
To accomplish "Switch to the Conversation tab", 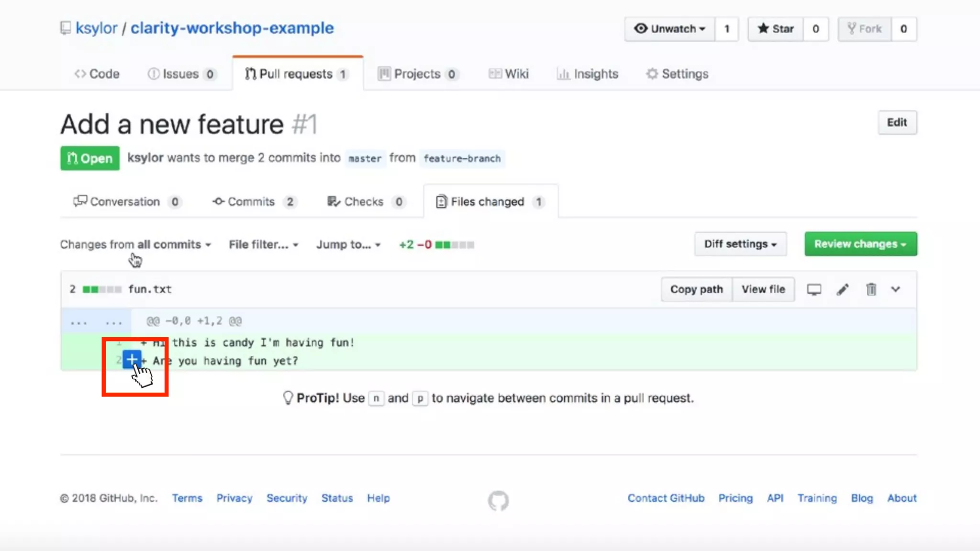I will 125,201.
